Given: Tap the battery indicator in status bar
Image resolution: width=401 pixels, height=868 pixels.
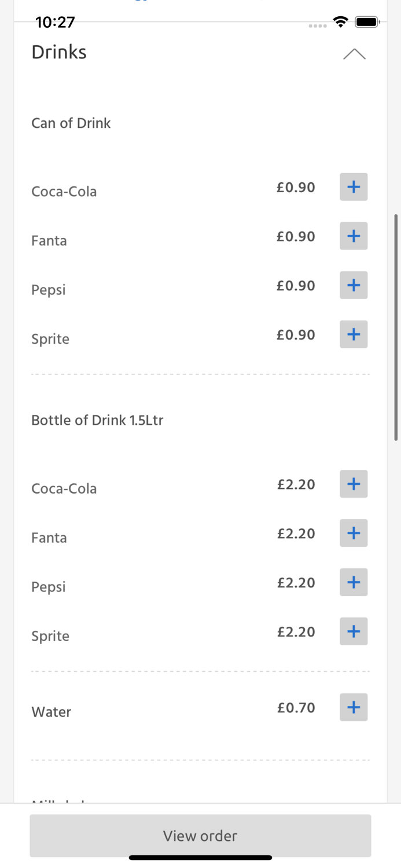Looking at the screenshot, I should 367,22.
